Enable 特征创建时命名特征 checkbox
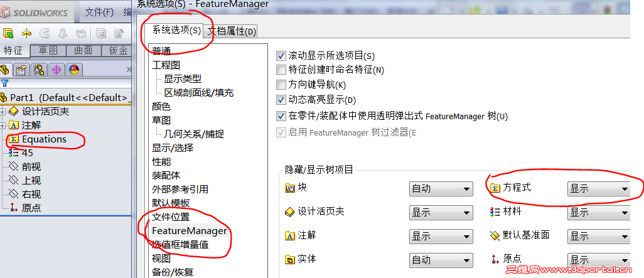 (281, 70)
